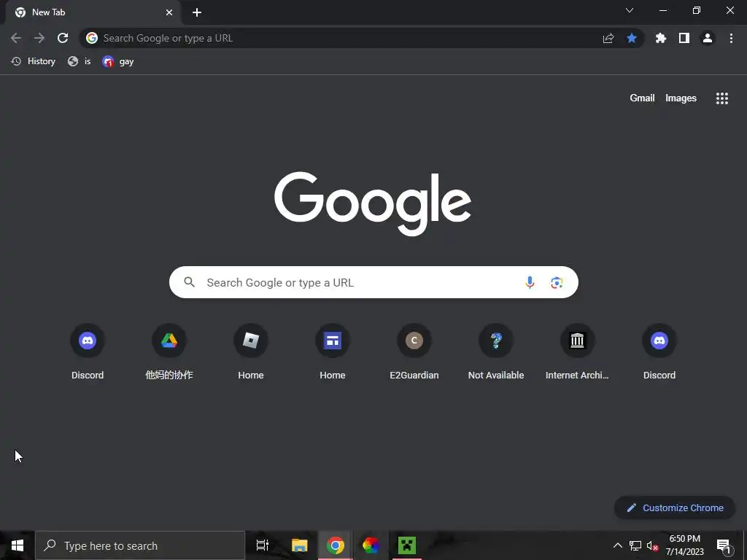Open the share this page icon

pos(608,38)
